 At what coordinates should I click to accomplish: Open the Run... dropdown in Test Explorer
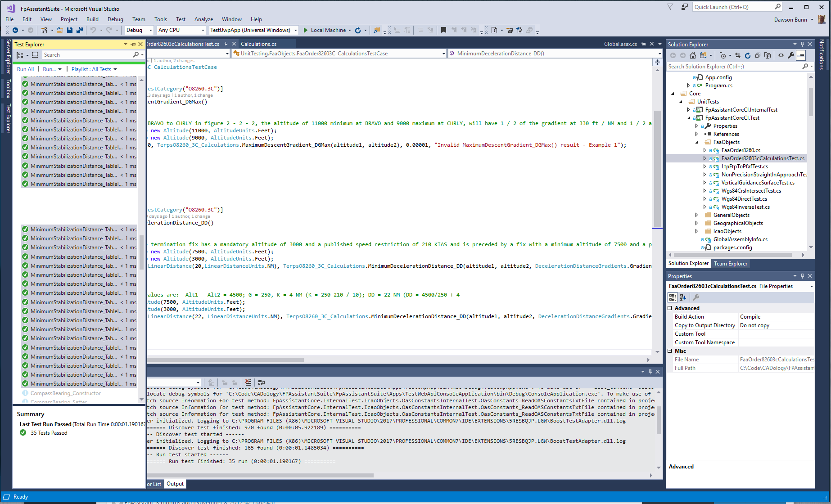52,69
